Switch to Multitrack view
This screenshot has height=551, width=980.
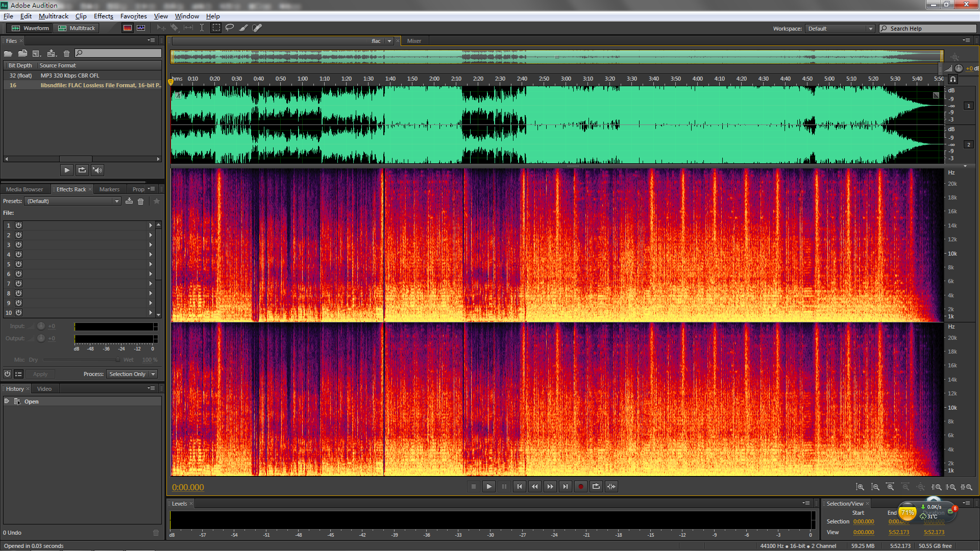tap(77, 28)
